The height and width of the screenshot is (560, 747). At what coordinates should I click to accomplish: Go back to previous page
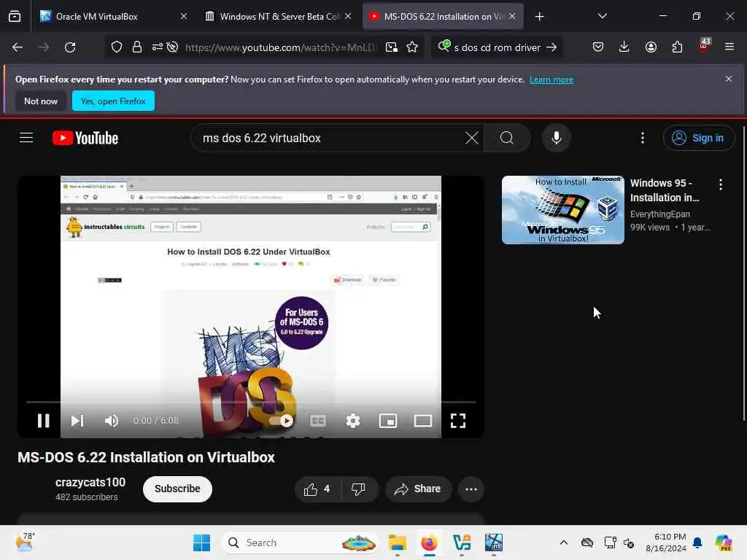[x=18, y=47]
